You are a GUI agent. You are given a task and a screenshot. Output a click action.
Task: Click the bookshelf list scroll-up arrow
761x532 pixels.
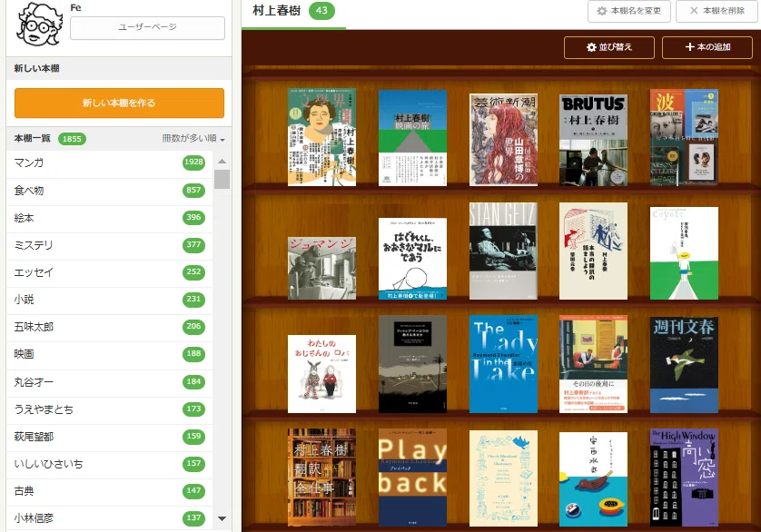click(222, 162)
